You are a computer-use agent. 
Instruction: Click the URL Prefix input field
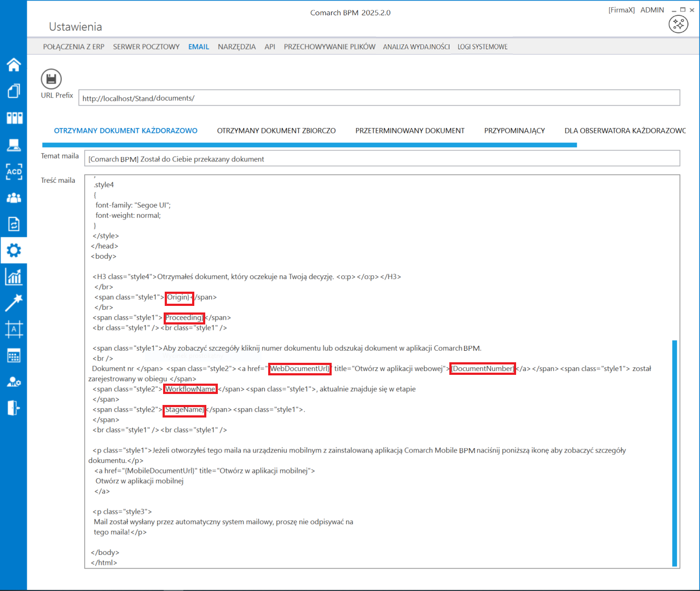[x=379, y=98]
